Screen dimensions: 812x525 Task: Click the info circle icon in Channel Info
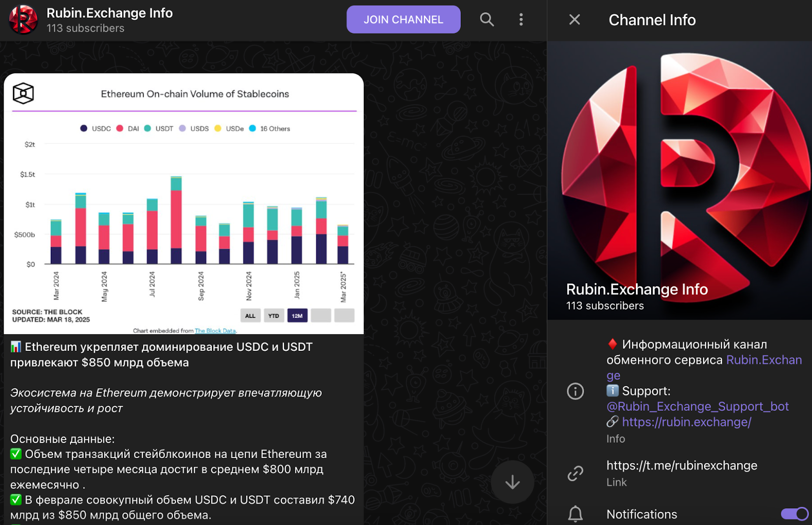click(575, 391)
